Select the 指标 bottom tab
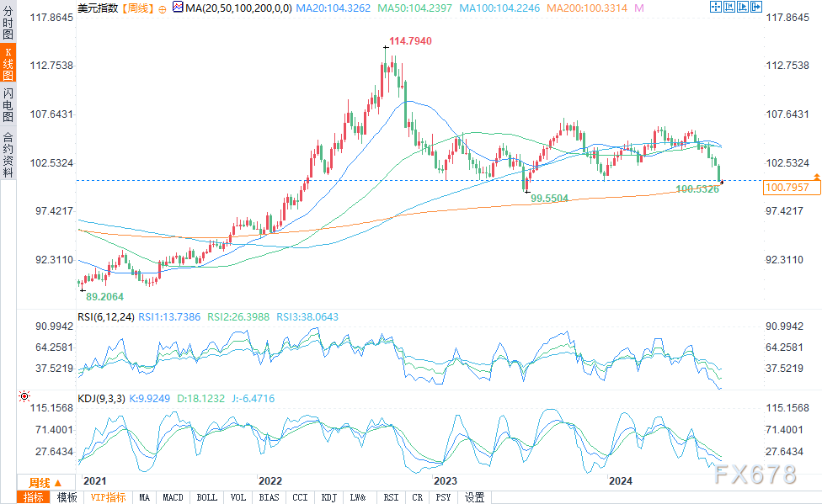822x504 pixels. tap(34, 497)
